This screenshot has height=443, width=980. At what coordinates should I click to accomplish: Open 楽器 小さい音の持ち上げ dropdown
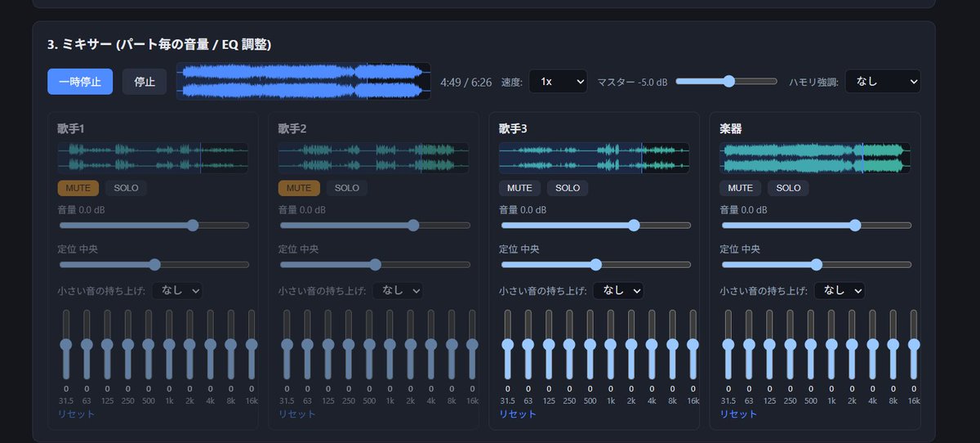[x=839, y=290]
